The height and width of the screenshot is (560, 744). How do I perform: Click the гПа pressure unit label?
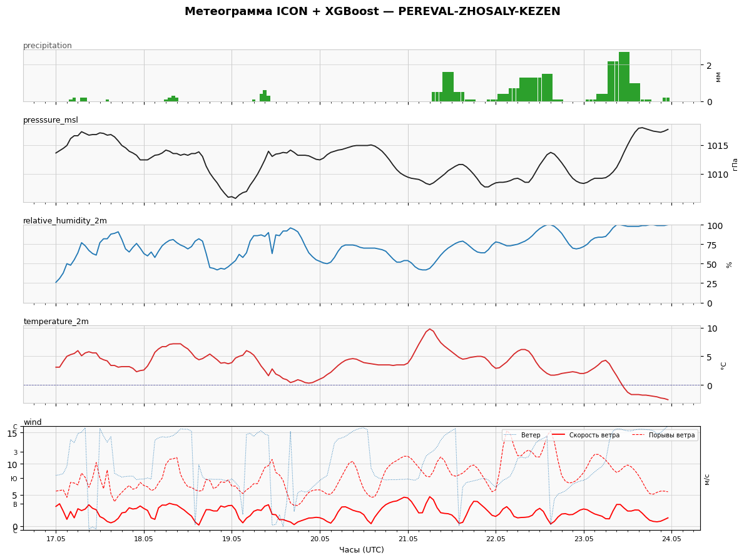[735, 164]
